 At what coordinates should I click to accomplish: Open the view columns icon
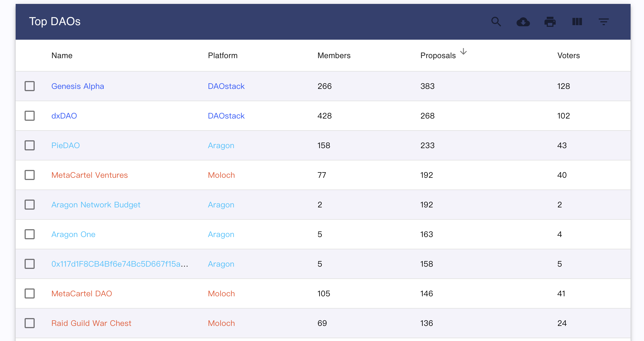[x=577, y=22]
